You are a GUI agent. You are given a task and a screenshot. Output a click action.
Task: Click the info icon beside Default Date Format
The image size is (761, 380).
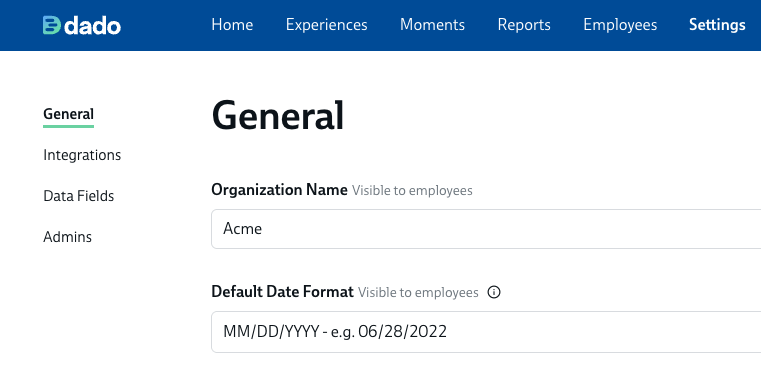(x=494, y=292)
